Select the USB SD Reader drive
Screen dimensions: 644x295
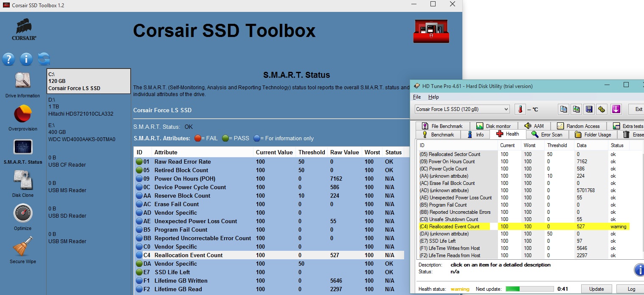(x=88, y=212)
